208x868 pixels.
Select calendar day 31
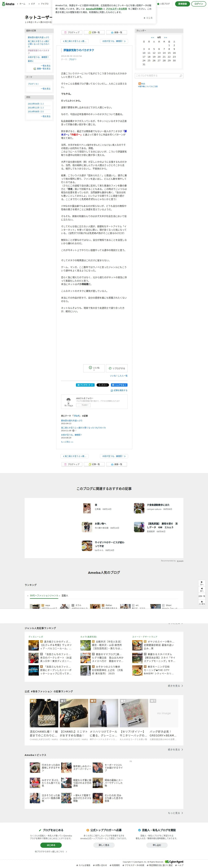pyautogui.click(x=144, y=64)
